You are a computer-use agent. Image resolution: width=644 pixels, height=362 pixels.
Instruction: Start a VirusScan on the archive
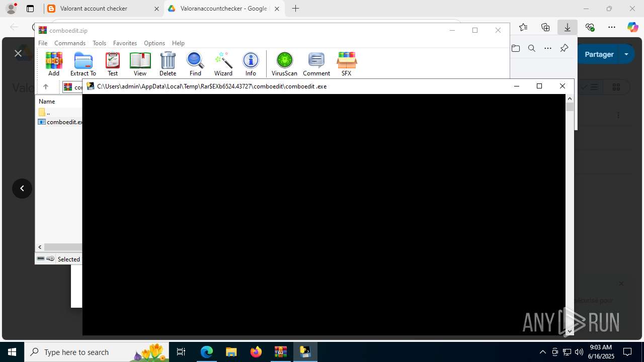284,64
